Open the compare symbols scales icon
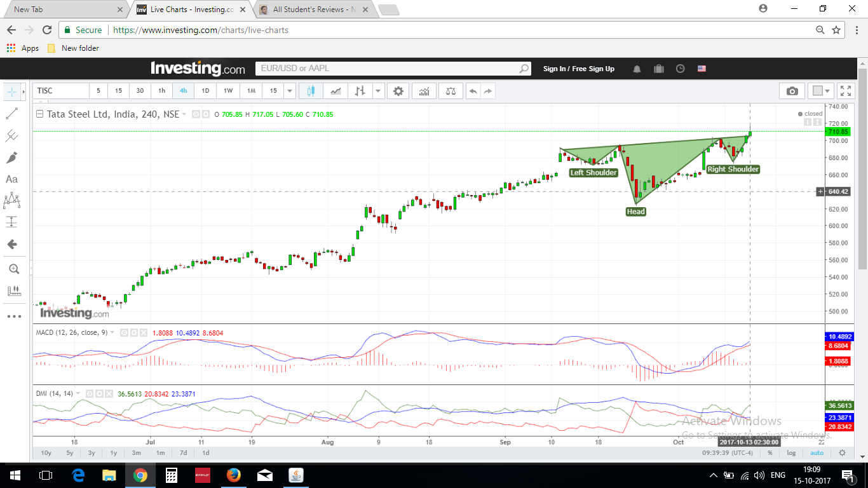The height and width of the screenshot is (488, 868). tap(451, 91)
